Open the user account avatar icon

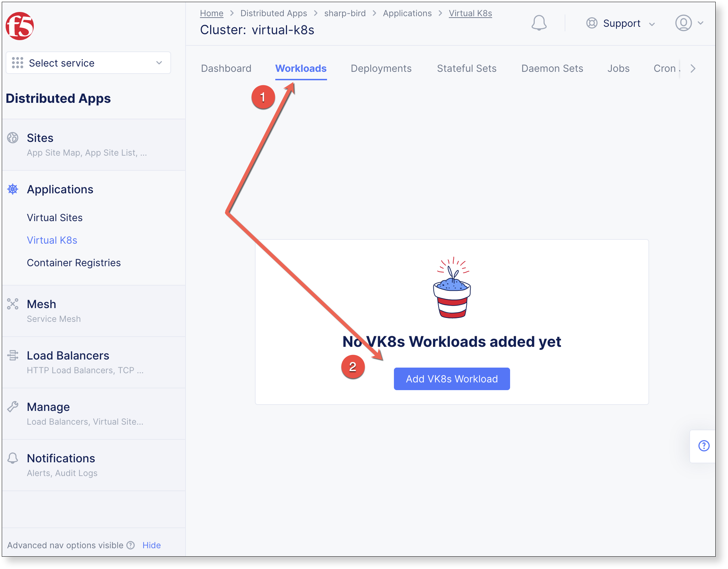(683, 23)
